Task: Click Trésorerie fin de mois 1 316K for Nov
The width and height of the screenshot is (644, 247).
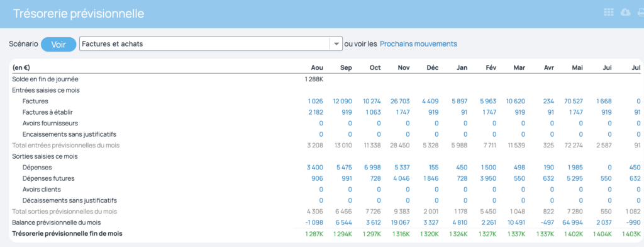Action: (x=401, y=234)
